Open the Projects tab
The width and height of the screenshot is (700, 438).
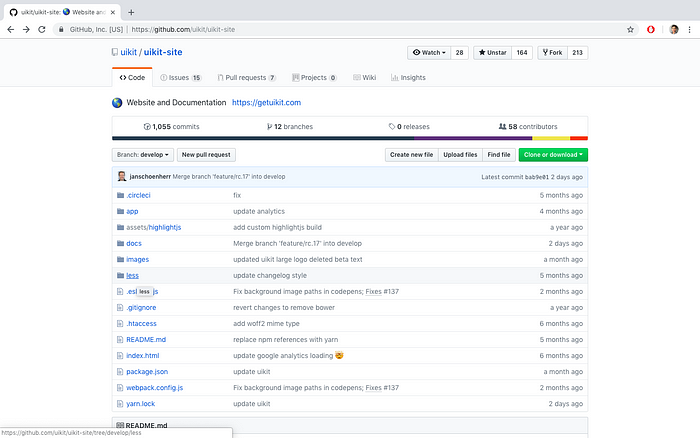314,77
